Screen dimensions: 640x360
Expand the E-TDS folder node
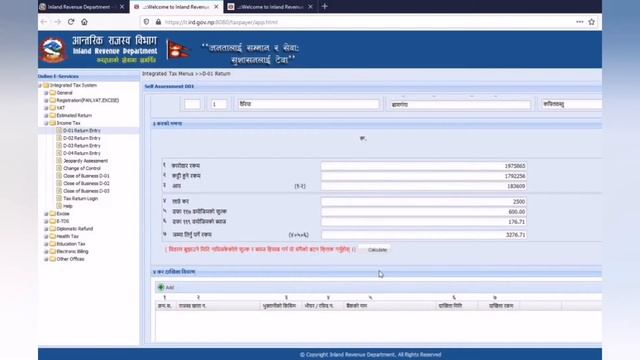tap(46, 221)
